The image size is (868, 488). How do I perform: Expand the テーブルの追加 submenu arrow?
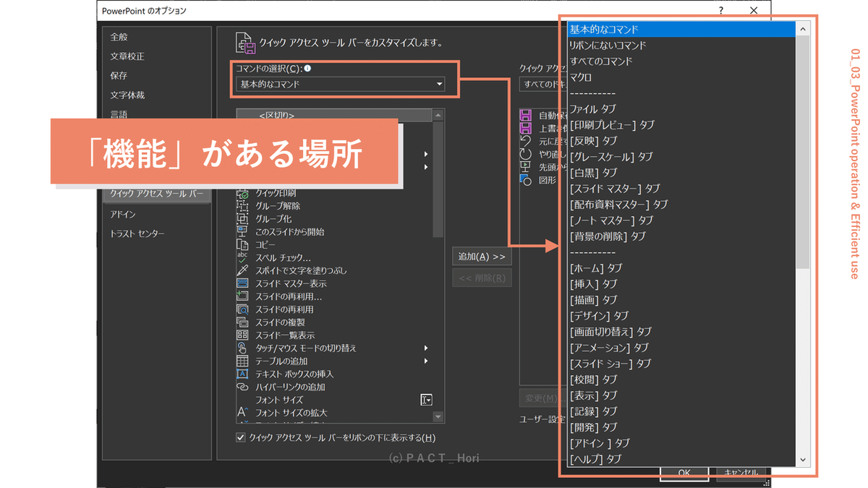pyautogui.click(x=426, y=361)
